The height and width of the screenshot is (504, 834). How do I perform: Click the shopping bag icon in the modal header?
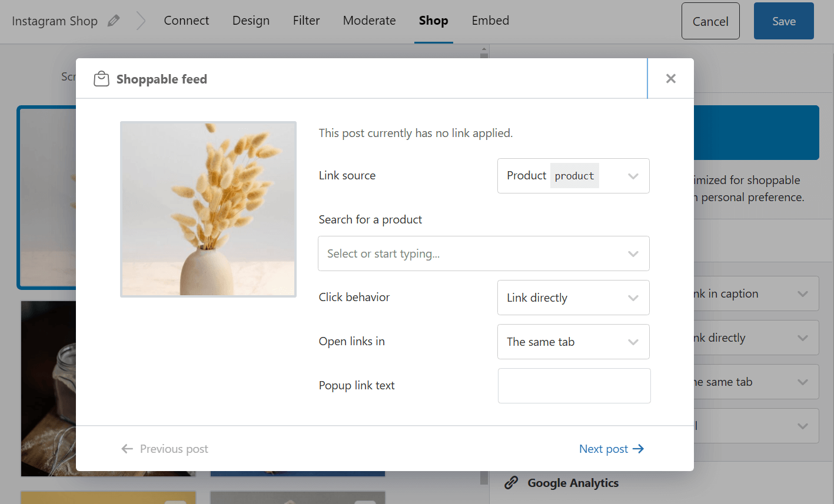coord(101,78)
